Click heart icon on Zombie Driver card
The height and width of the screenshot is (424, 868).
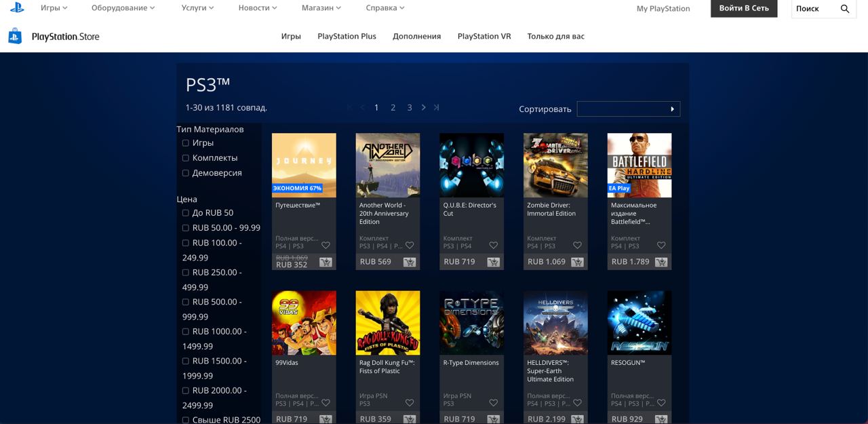tap(577, 246)
